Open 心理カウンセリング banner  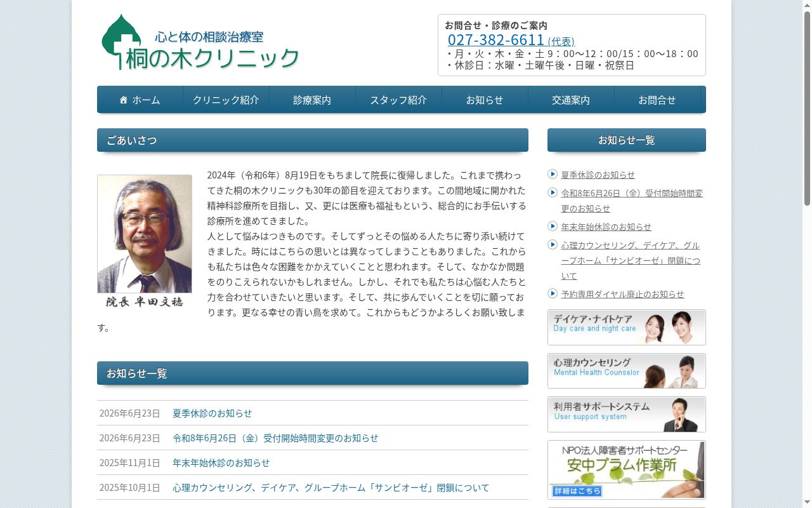tap(627, 371)
